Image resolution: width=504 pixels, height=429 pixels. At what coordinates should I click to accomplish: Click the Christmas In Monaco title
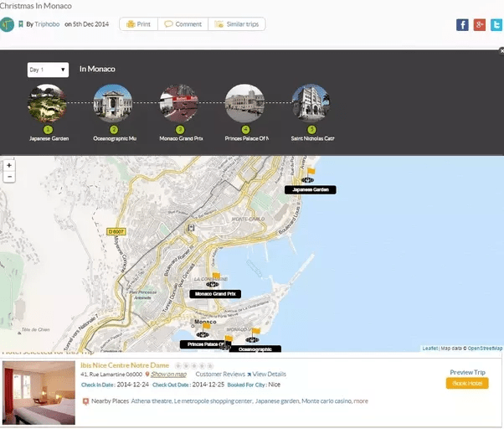tap(36, 6)
